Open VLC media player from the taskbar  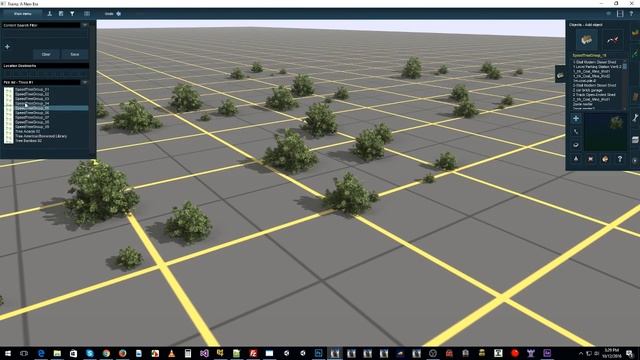(171, 353)
